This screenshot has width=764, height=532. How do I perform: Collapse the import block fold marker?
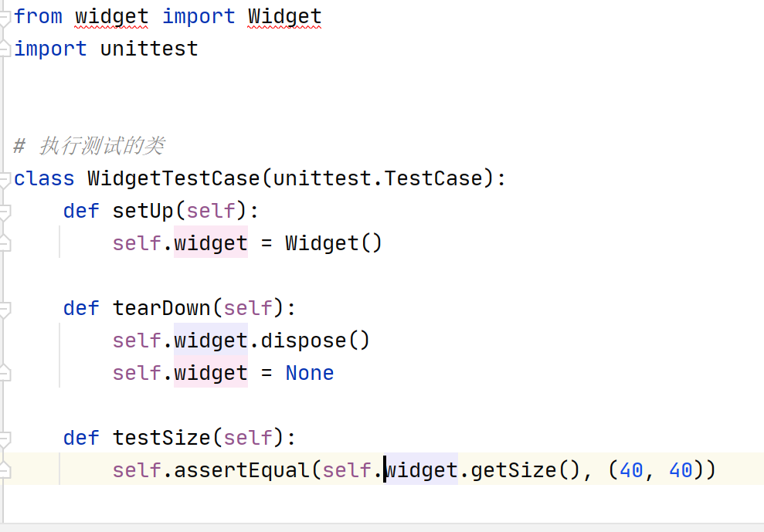[4, 16]
